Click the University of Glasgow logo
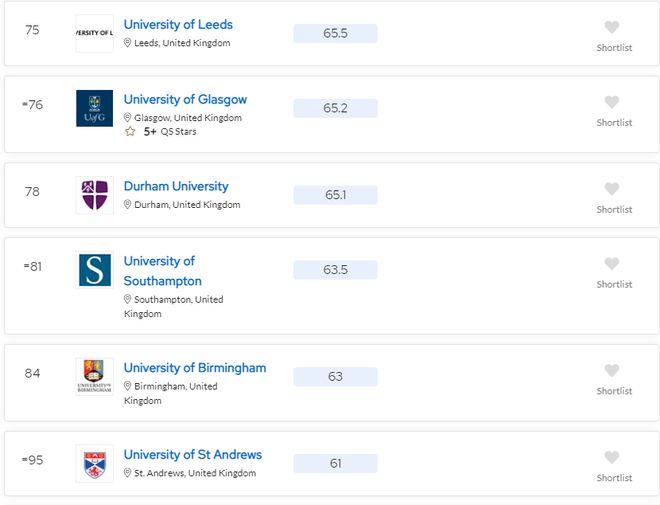The width and height of the screenshot is (660, 505). [94, 108]
